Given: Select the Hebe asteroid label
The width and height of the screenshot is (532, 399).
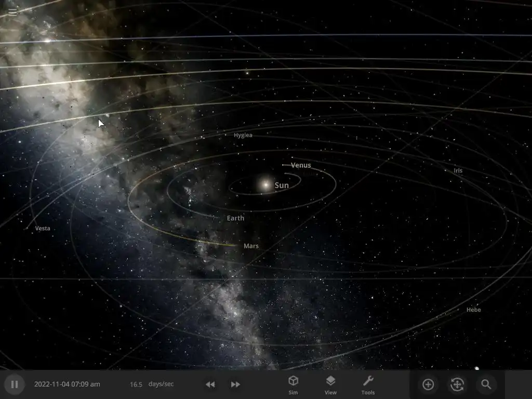Looking at the screenshot, I should click(474, 310).
